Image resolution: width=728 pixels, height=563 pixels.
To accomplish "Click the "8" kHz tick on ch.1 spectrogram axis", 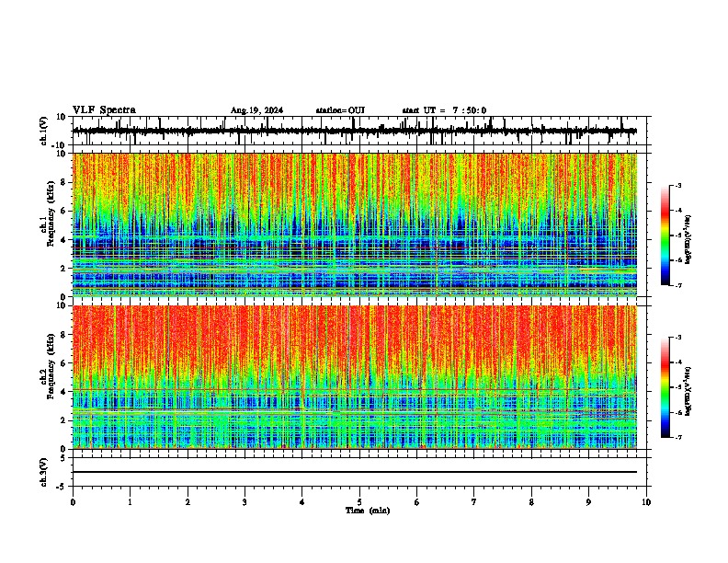I will click(x=64, y=182).
